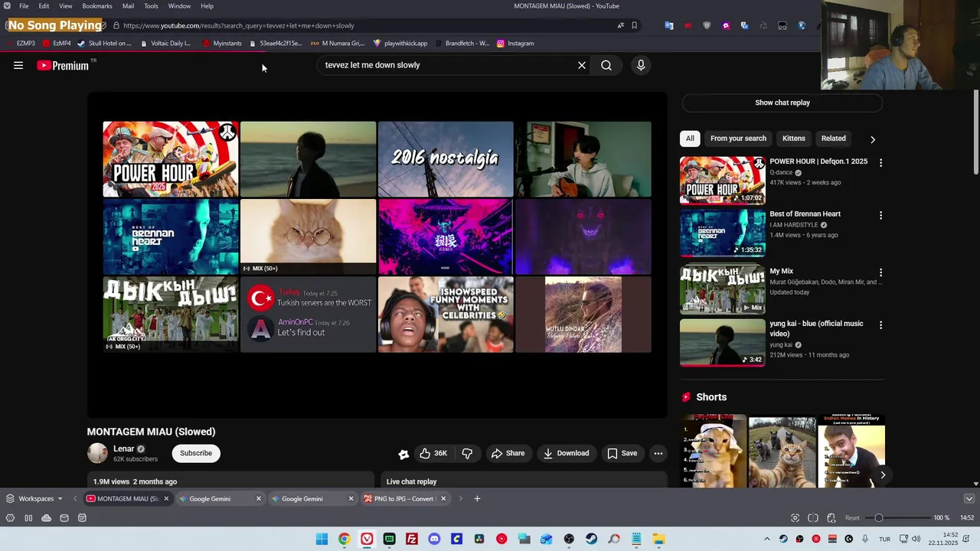Open options menu for My Mix

tap(880, 272)
